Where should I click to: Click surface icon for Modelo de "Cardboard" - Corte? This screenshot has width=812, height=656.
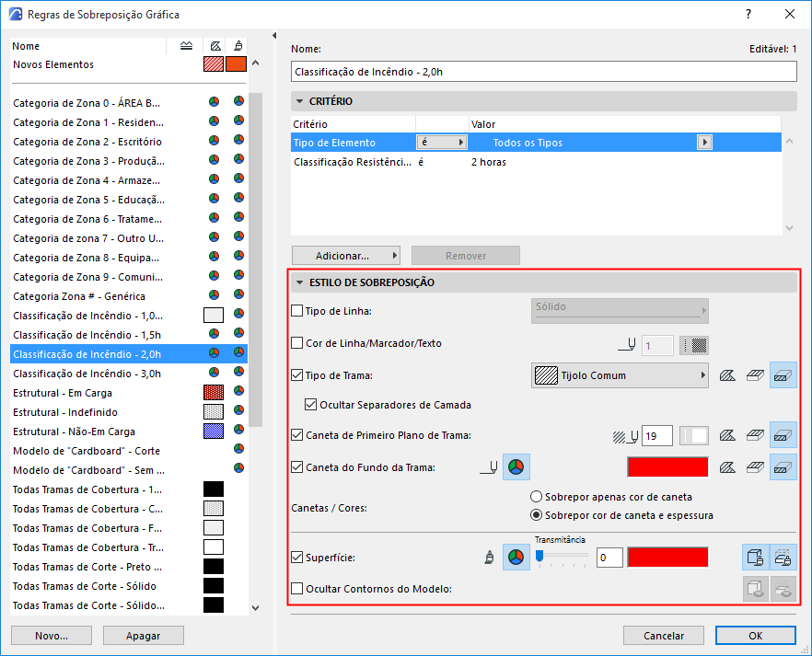pyautogui.click(x=238, y=449)
